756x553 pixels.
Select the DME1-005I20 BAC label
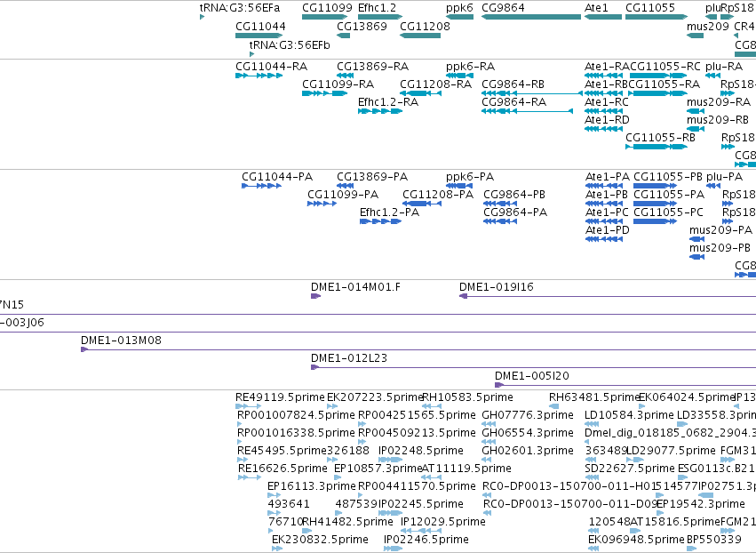pyautogui.click(x=532, y=376)
